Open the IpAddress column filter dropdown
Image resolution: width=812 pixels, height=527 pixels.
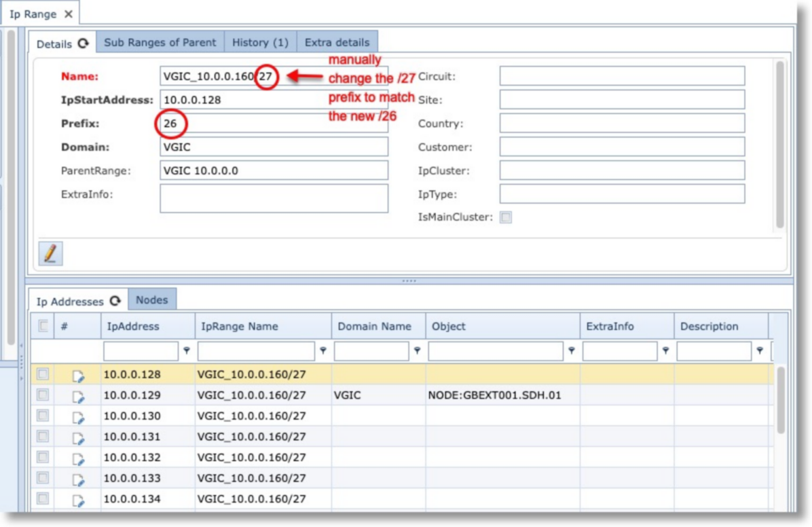point(187,351)
